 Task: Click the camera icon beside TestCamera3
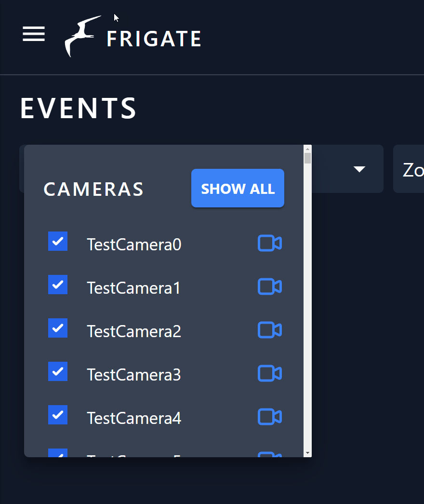pyautogui.click(x=270, y=373)
